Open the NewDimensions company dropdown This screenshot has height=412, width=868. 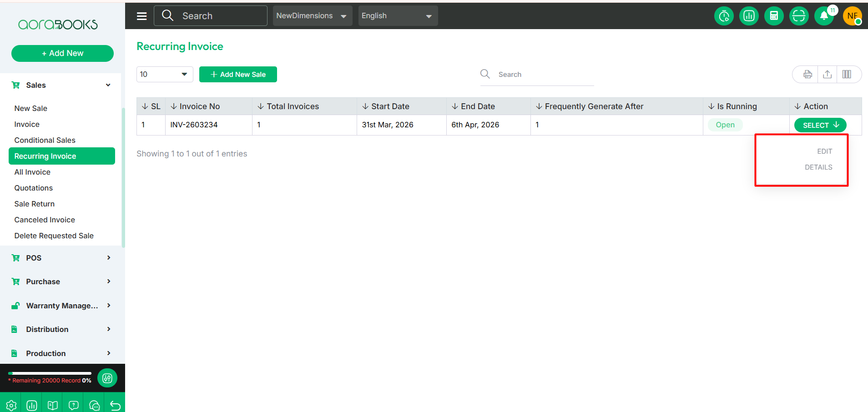point(313,16)
